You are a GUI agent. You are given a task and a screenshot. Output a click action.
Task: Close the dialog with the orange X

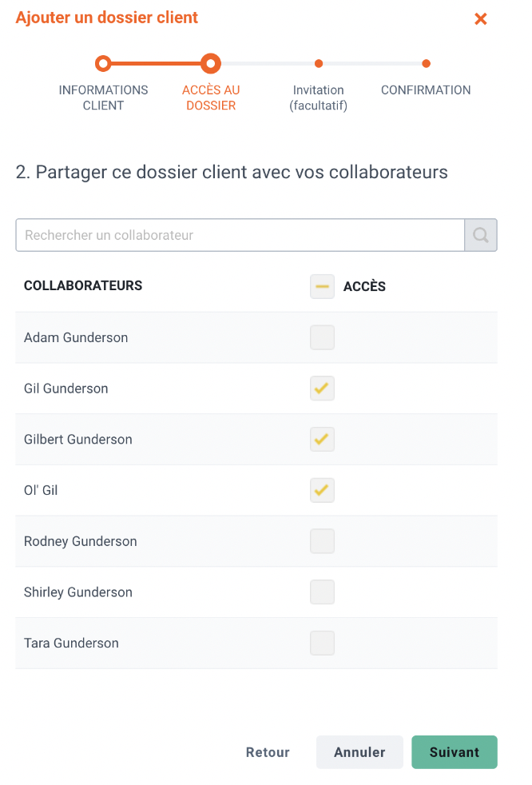[480, 19]
